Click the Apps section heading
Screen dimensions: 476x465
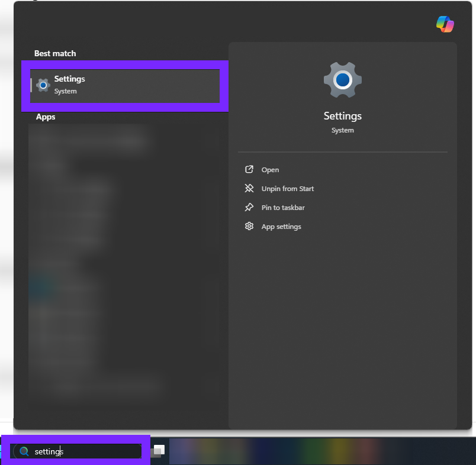(46, 117)
